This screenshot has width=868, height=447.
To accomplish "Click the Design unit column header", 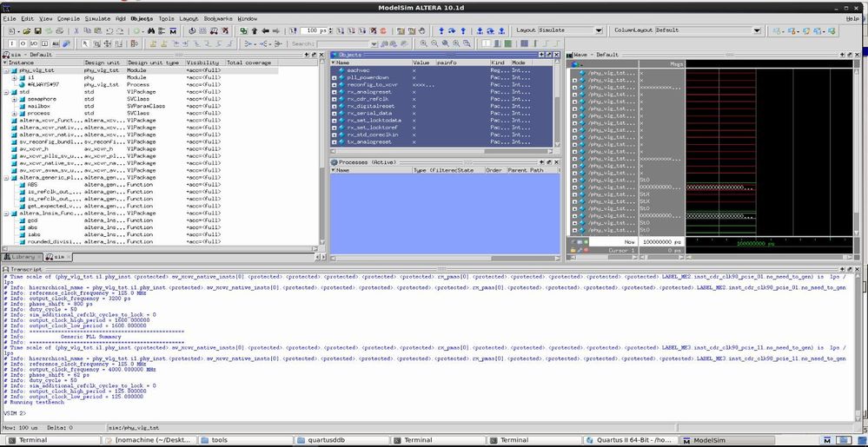I will coord(105,62).
